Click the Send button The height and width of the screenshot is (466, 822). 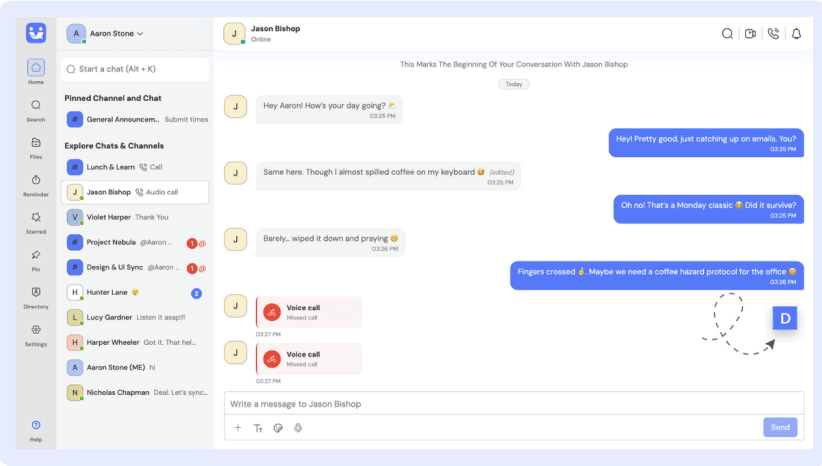[780, 427]
